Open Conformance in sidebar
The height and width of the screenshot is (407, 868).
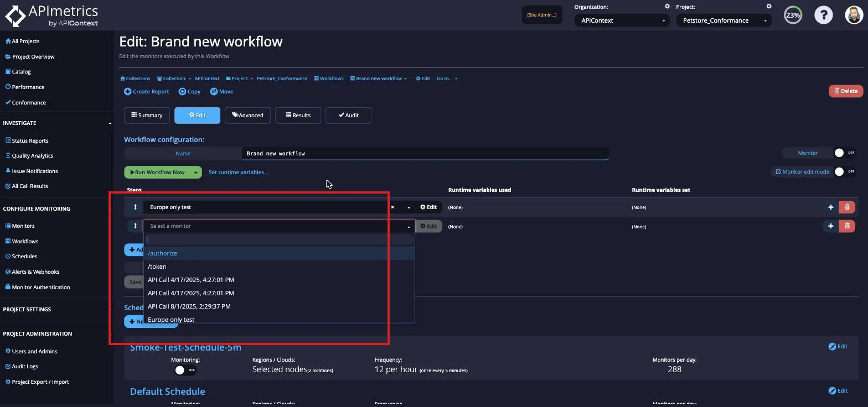point(25,102)
